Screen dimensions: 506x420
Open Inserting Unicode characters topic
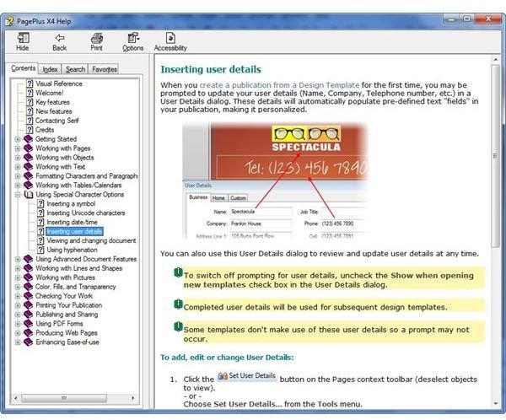(x=86, y=213)
